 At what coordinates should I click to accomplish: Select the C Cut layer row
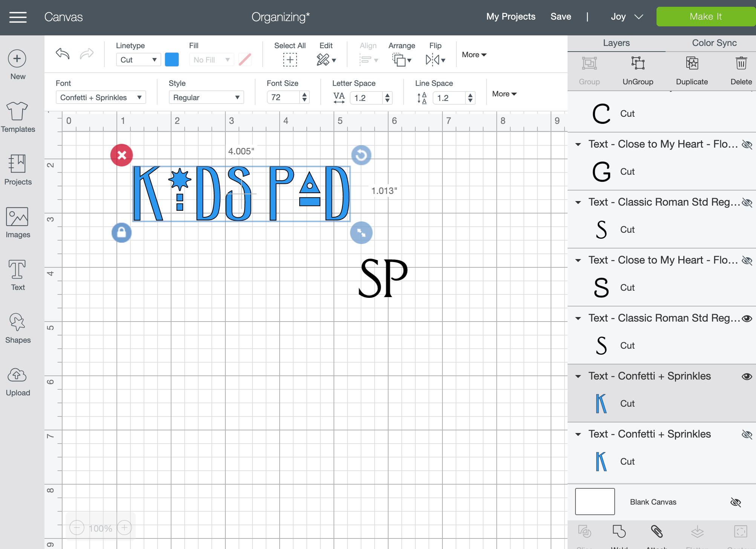tap(661, 114)
